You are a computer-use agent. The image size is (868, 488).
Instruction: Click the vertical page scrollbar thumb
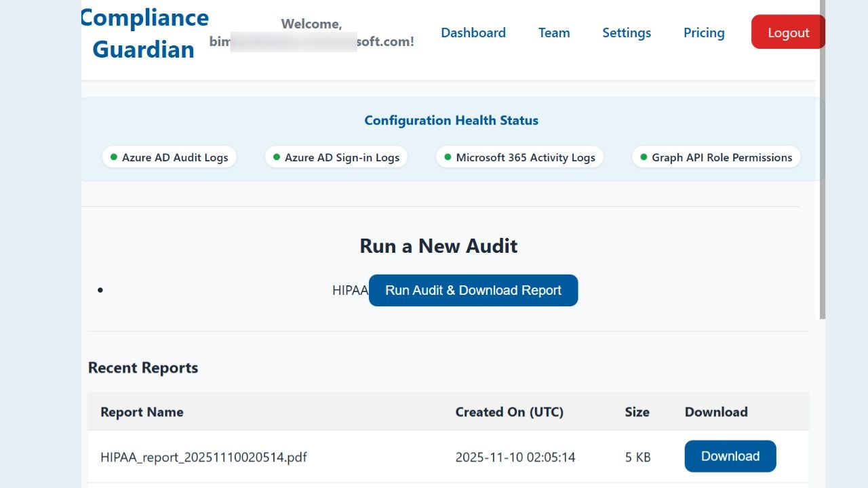(823, 159)
